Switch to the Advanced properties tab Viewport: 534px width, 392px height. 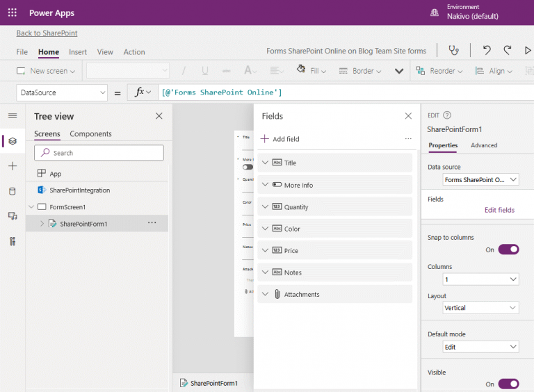[484, 145]
